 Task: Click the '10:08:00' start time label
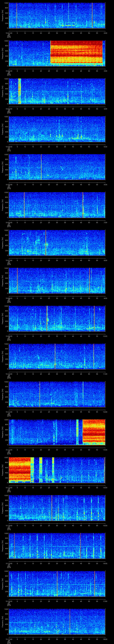coord(9,298)
